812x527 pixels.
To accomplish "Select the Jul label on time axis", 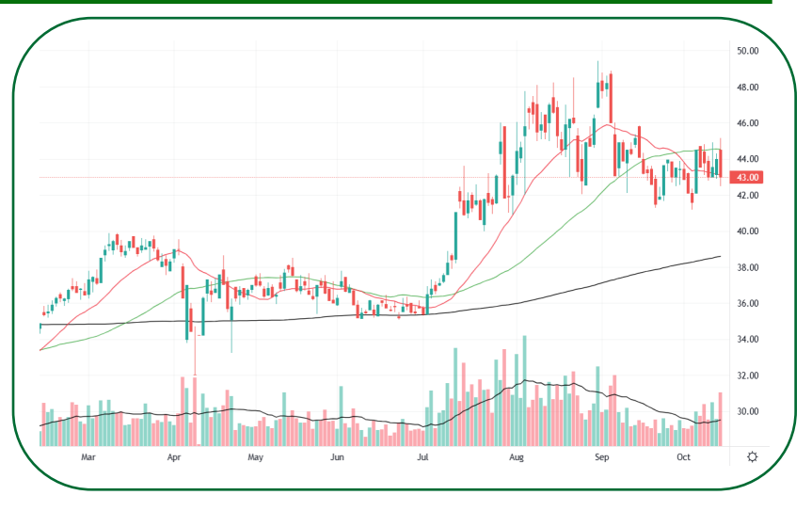I will 422,457.
